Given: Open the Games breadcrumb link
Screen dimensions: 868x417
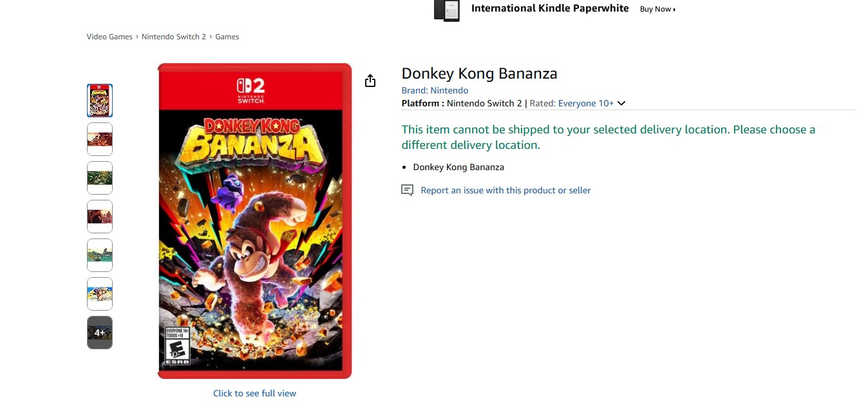Looking at the screenshot, I should tap(227, 37).
